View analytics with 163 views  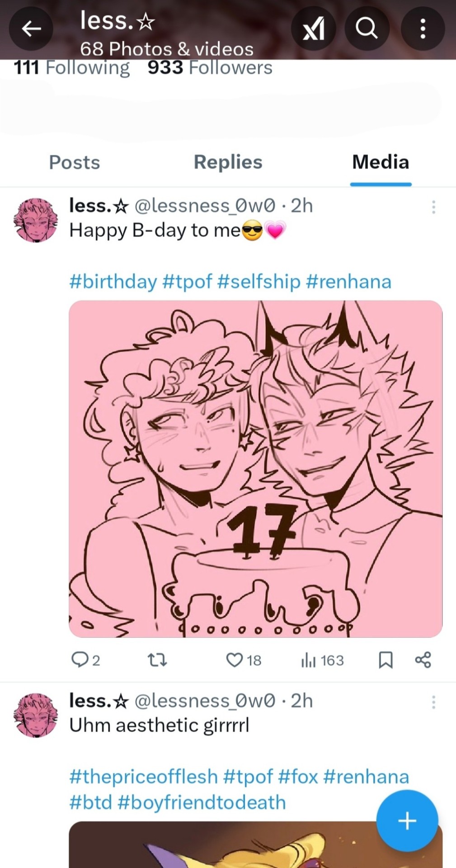coord(322,660)
